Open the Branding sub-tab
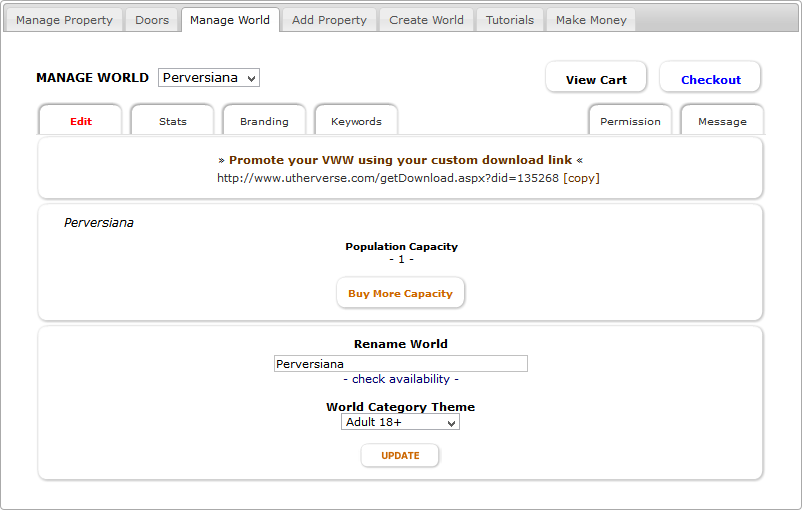Image resolution: width=802 pixels, height=510 pixels. coord(264,121)
